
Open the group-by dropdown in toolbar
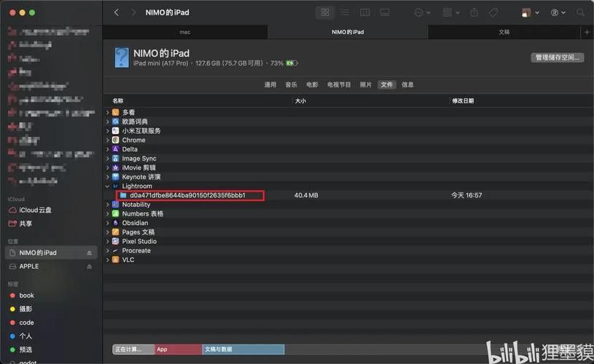[451, 12]
